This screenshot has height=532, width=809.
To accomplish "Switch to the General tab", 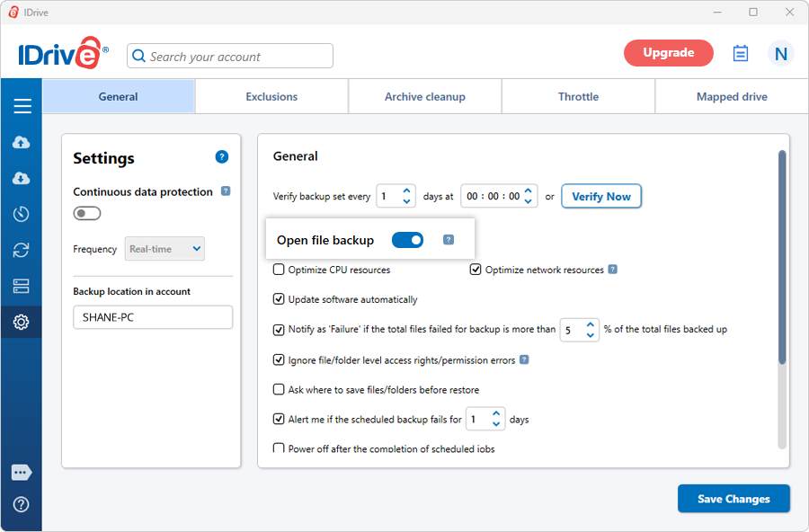I will (118, 96).
